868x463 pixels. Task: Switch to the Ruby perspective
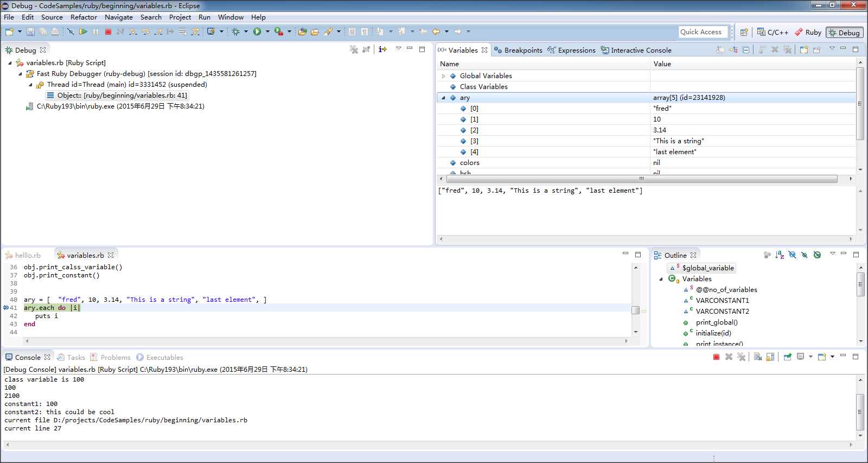(x=808, y=33)
